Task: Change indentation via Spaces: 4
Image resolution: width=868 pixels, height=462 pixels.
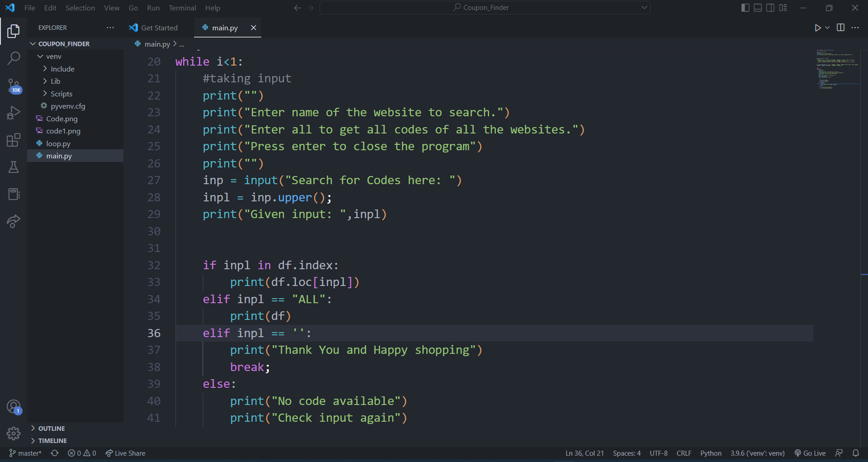Action: click(627, 453)
